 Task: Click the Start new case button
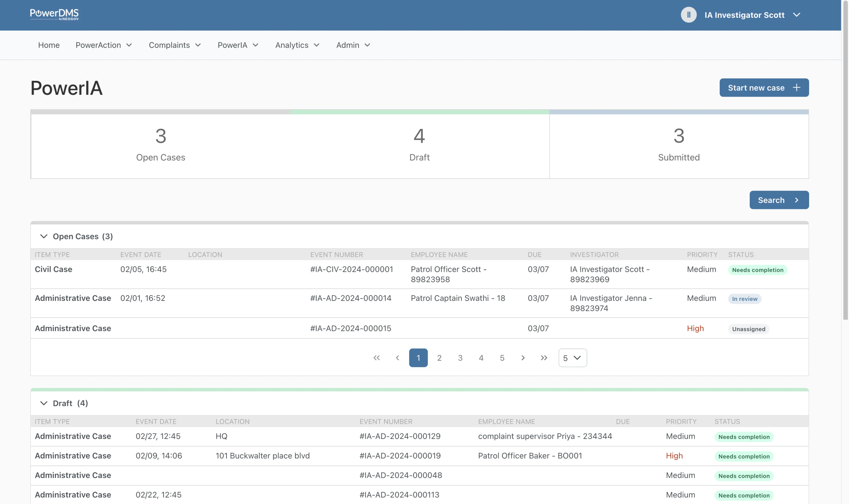tap(764, 88)
